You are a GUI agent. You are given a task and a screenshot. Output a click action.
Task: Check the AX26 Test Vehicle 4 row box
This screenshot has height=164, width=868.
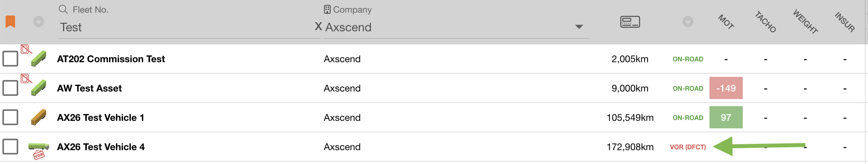point(10,147)
